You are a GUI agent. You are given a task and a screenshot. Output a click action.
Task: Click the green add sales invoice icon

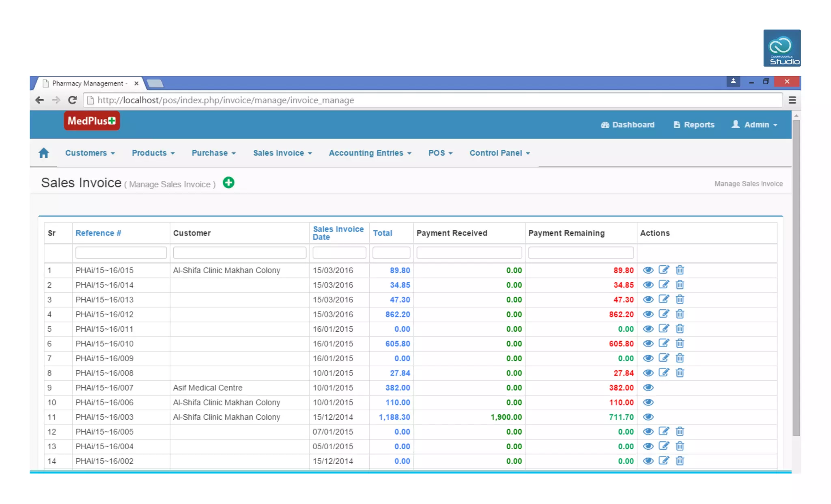click(x=228, y=183)
